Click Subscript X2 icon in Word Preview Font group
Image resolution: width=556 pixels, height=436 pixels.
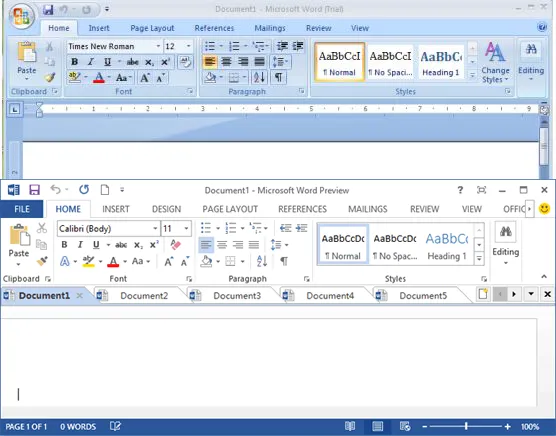138,245
